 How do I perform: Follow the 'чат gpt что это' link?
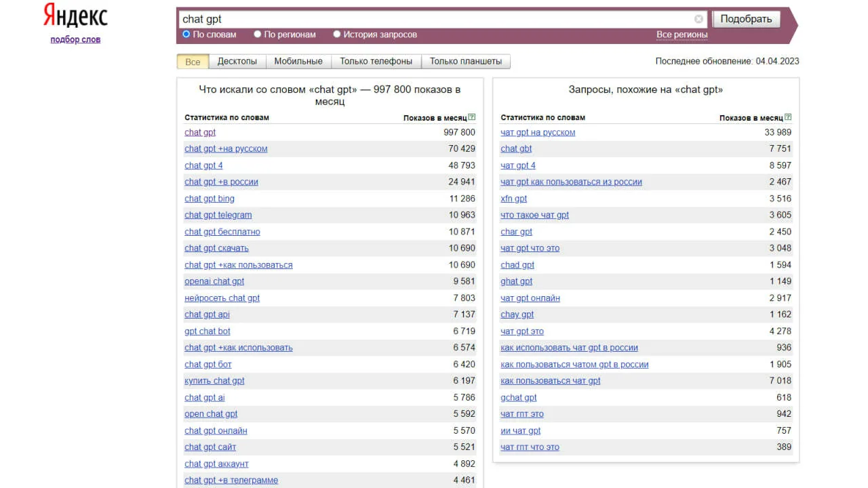(530, 248)
